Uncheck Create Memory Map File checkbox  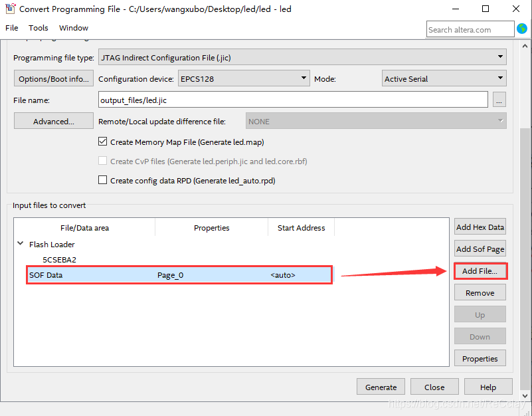pos(102,142)
